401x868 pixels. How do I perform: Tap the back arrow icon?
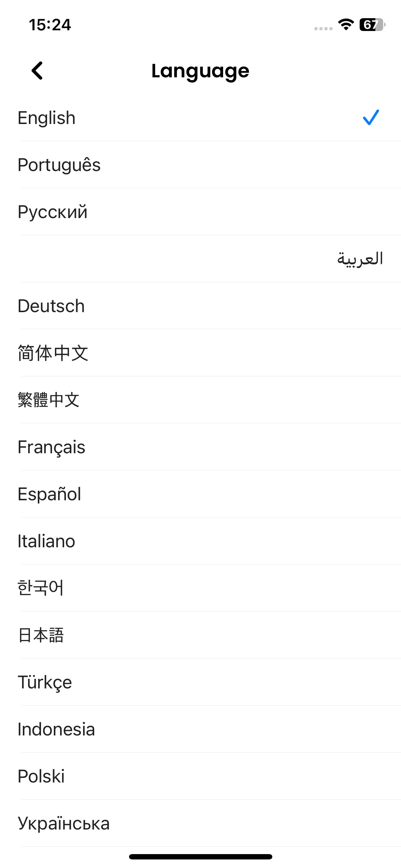coord(37,71)
